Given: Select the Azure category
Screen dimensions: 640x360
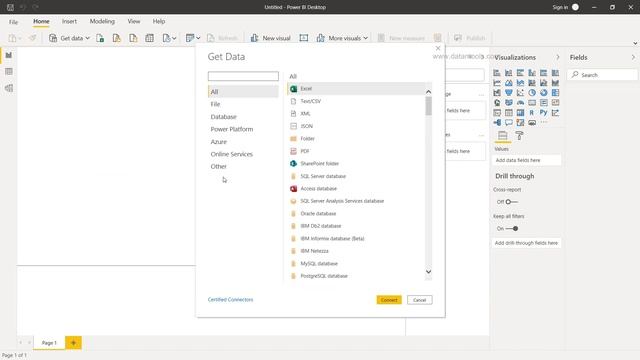Looking at the screenshot, I should click(219, 142).
